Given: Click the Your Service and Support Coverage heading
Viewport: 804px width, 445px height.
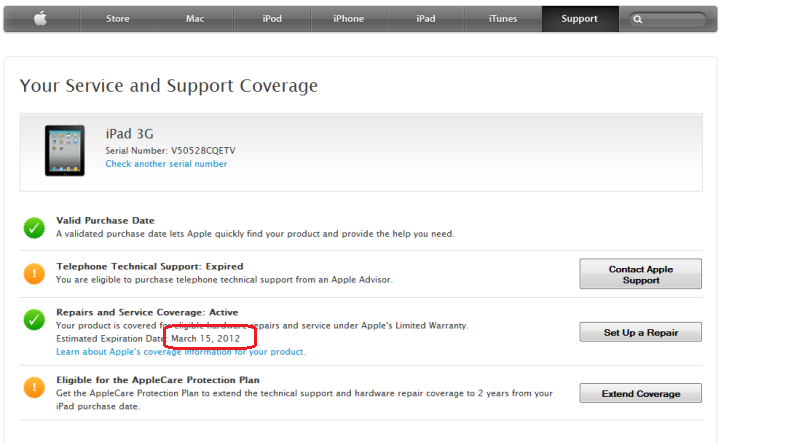Looking at the screenshot, I should (169, 86).
